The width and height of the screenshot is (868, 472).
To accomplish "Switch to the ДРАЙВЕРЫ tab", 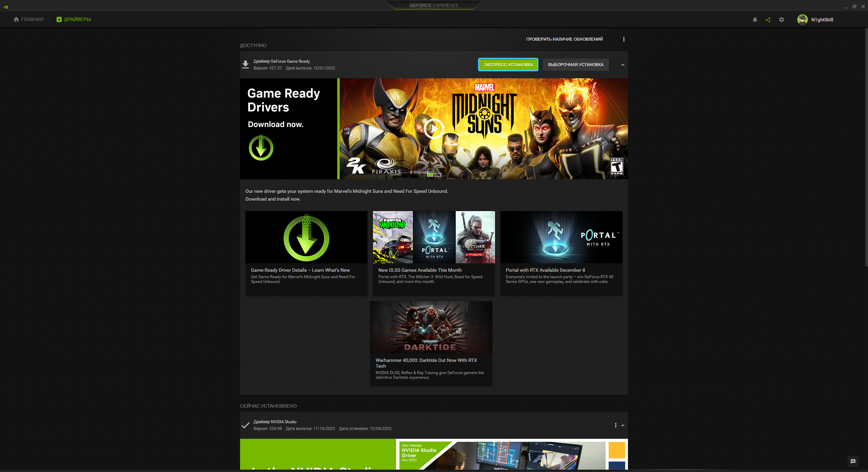I will pos(74,19).
